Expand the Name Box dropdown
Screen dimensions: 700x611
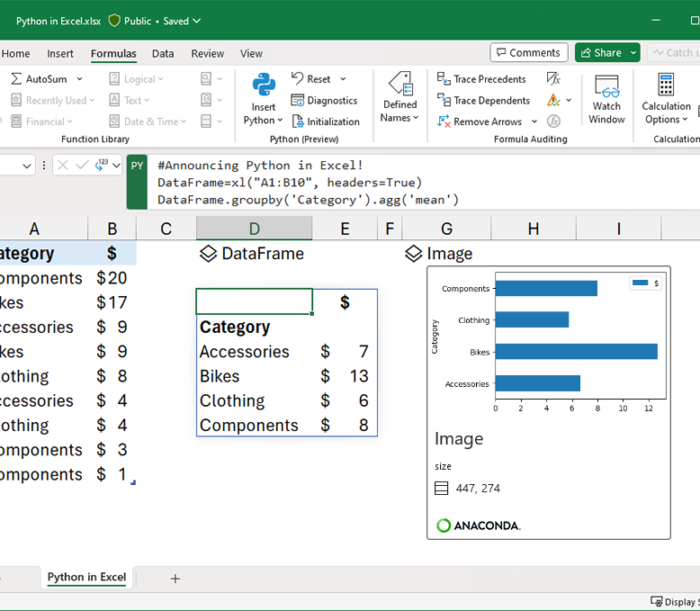27,166
